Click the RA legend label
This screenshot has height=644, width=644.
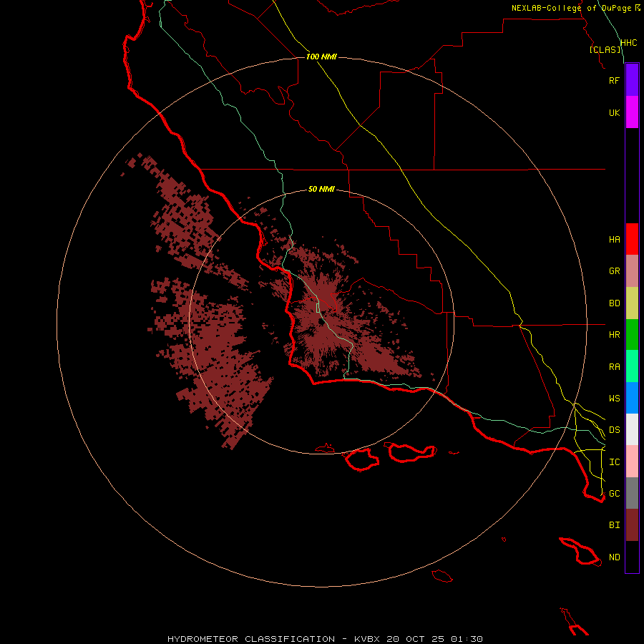tap(614, 367)
